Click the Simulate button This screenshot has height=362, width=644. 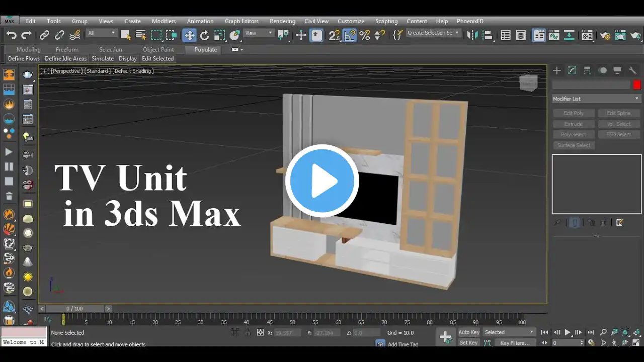point(103,59)
